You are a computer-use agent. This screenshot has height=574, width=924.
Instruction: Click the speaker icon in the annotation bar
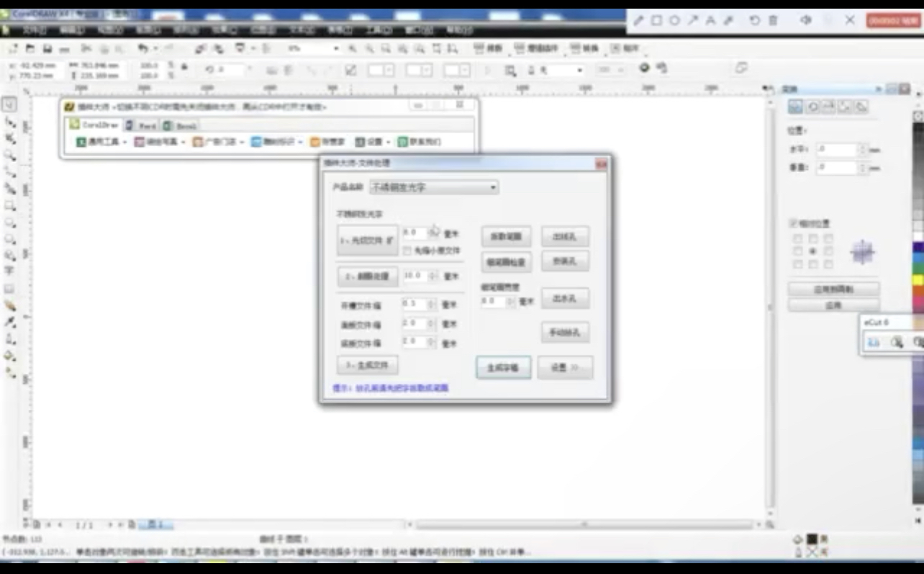807,20
